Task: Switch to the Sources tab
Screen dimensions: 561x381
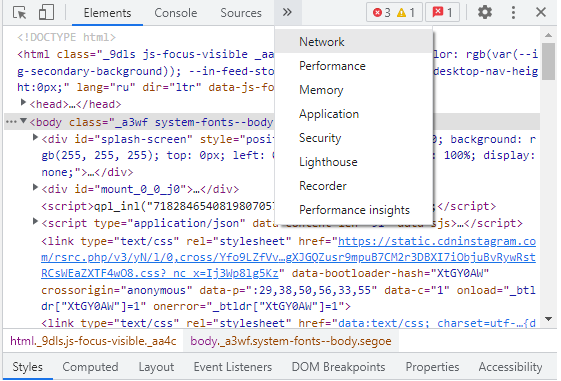Action: [241, 13]
